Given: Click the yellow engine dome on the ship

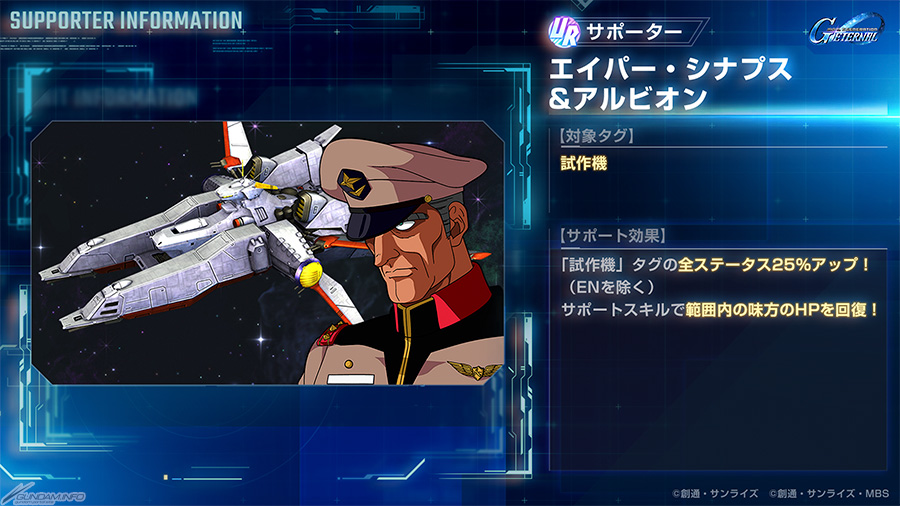Looking at the screenshot, I should [309, 273].
